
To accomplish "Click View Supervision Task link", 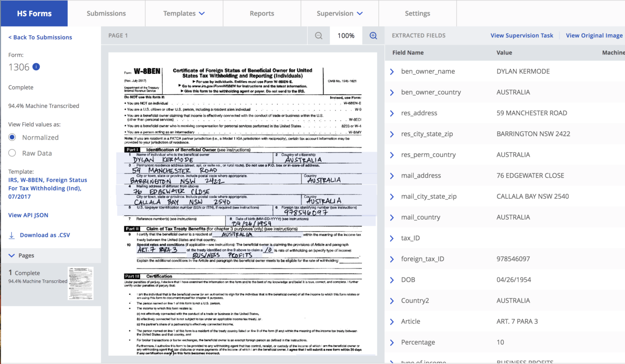I will point(522,36).
